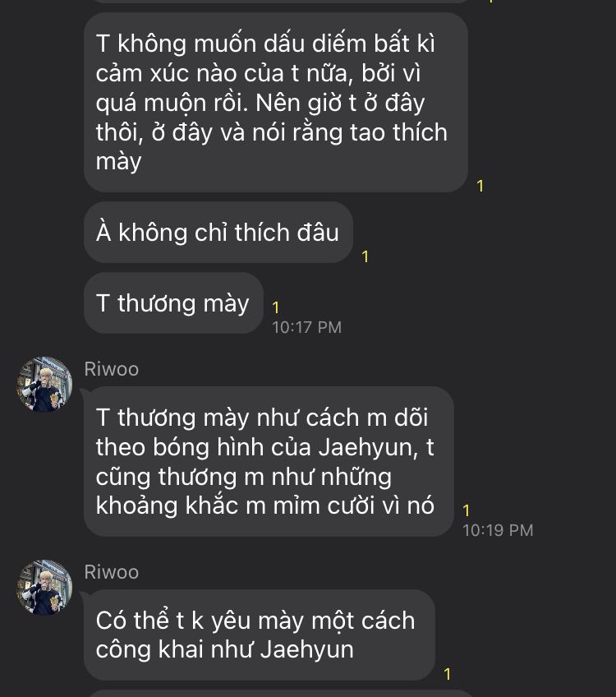
Task: Tap the 10:17 PM timestamp
Action: coord(306,328)
